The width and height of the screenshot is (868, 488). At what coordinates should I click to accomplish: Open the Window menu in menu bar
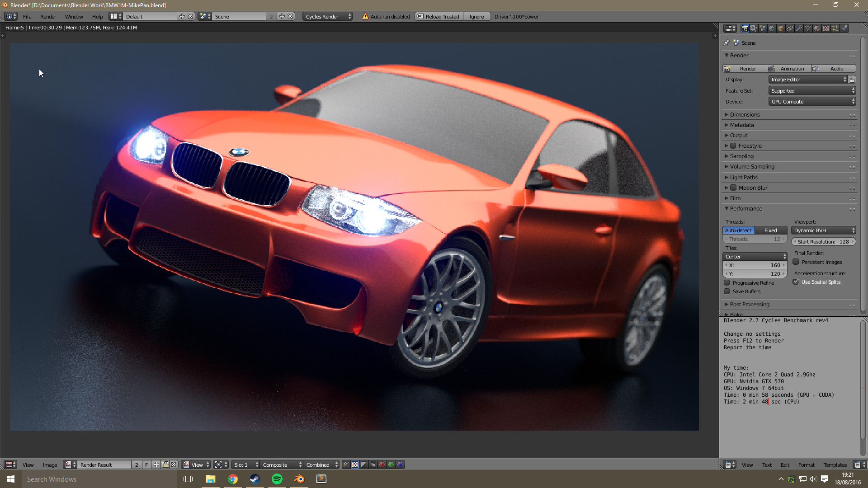(73, 16)
